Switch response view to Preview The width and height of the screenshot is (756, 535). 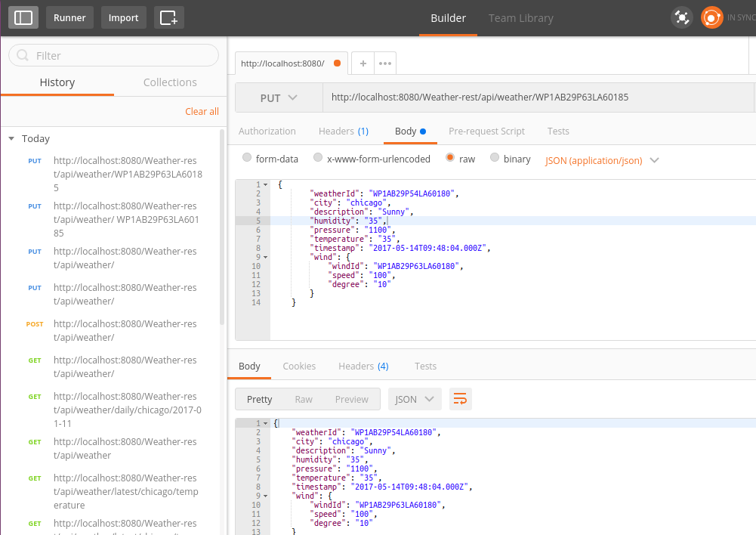point(351,398)
